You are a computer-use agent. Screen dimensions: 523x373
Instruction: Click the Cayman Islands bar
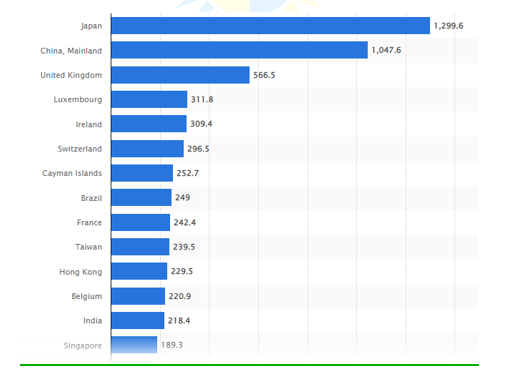click(x=142, y=173)
